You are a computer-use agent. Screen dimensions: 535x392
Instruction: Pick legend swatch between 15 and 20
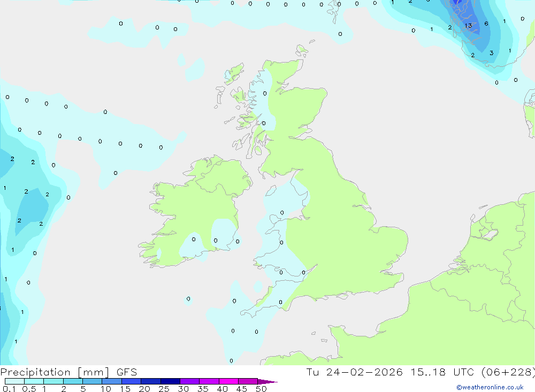(x=131, y=381)
